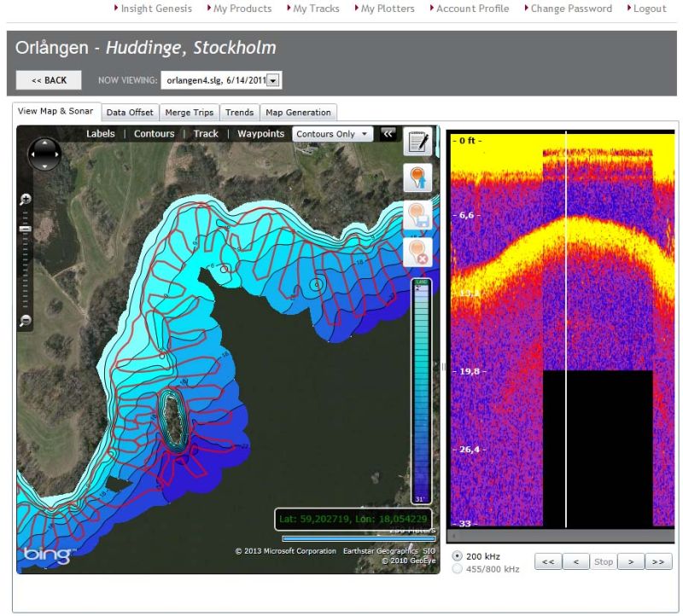Screen dimensions: 683x616
Task: Click the Logout link
Action: [650, 9]
